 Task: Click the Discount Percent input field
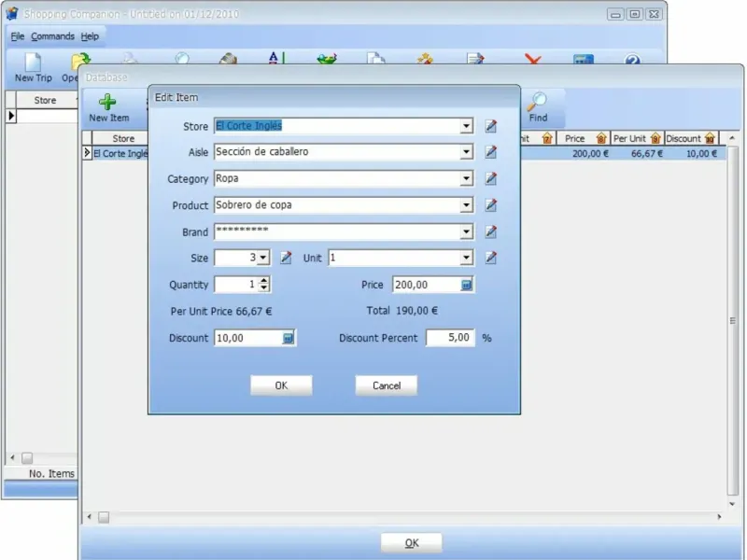click(x=450, y=338)
